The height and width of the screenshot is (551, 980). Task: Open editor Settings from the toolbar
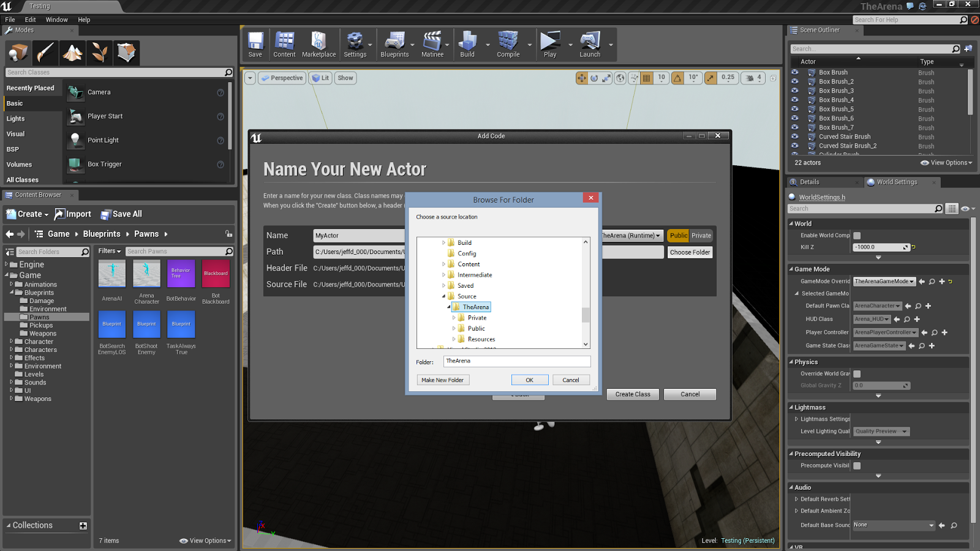click(355, 45)
